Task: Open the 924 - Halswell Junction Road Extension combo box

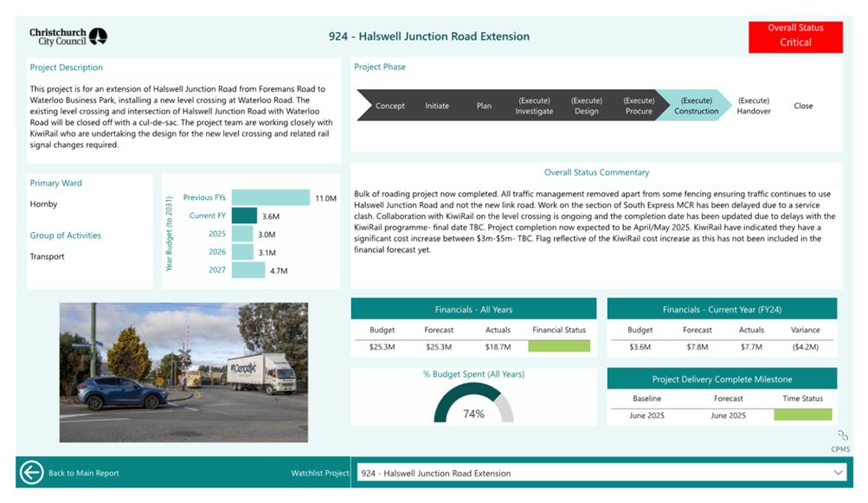Action: pos(601,473)
